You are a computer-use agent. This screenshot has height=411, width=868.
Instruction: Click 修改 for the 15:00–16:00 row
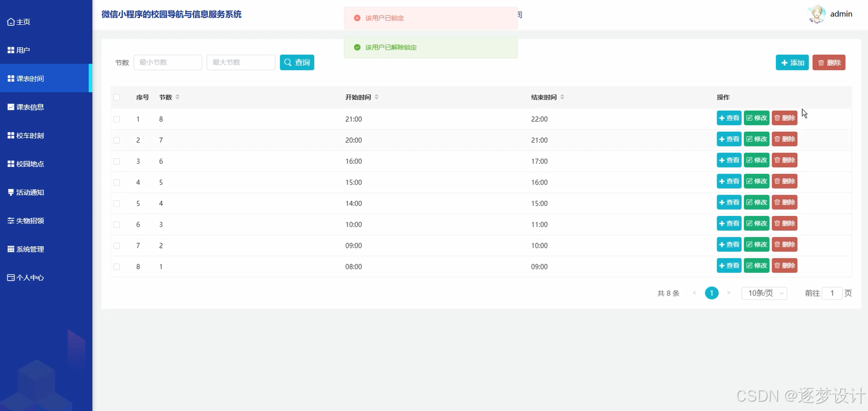(x=756, y=181)
